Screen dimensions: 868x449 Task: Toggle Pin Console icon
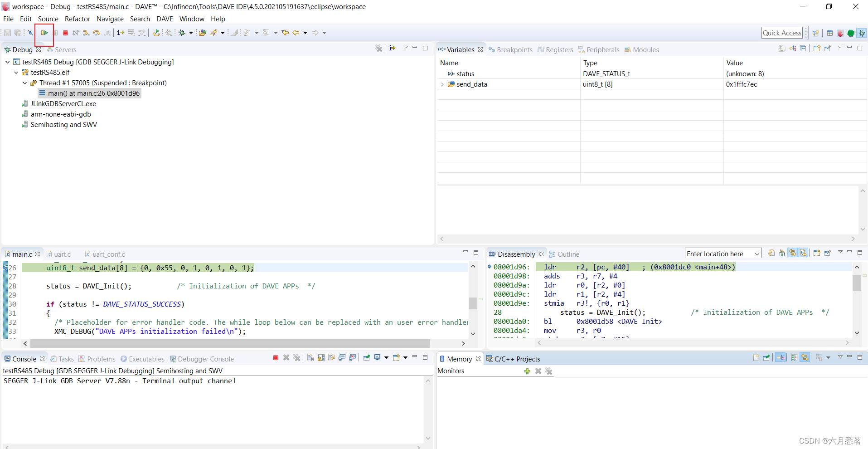pos(367,358)
